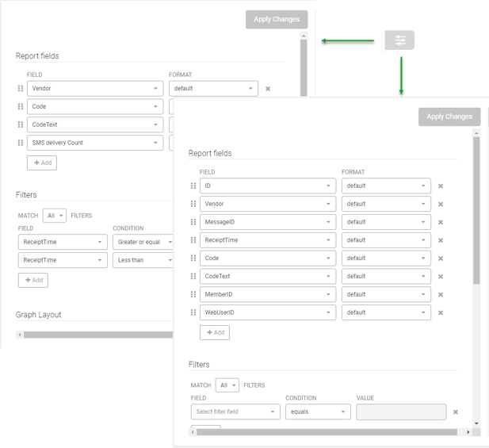The height and width of the screenshot is (448, 489).
Task: Remove the CodeText row in front panel
Action: pyautogui.click(x=441, y=277)
